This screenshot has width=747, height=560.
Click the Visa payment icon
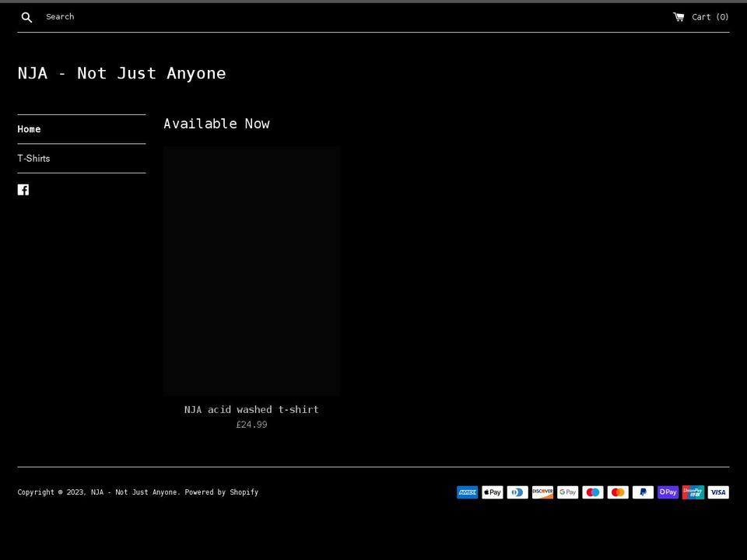tap(718, 492)
